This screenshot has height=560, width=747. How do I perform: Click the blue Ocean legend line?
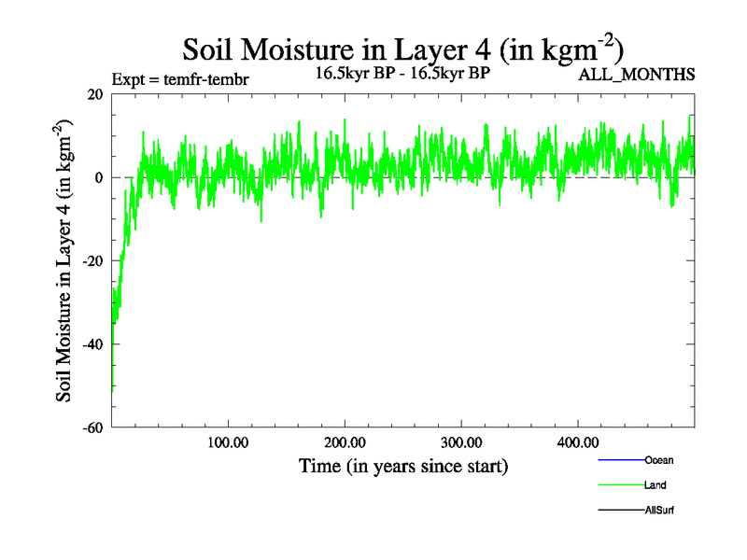[620, 460]
